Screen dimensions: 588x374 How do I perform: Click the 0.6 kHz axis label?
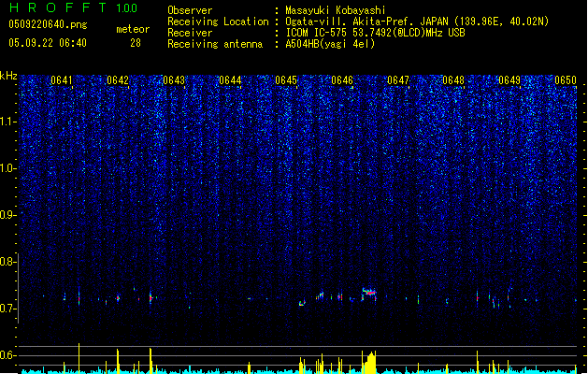[x=8, y=355]
